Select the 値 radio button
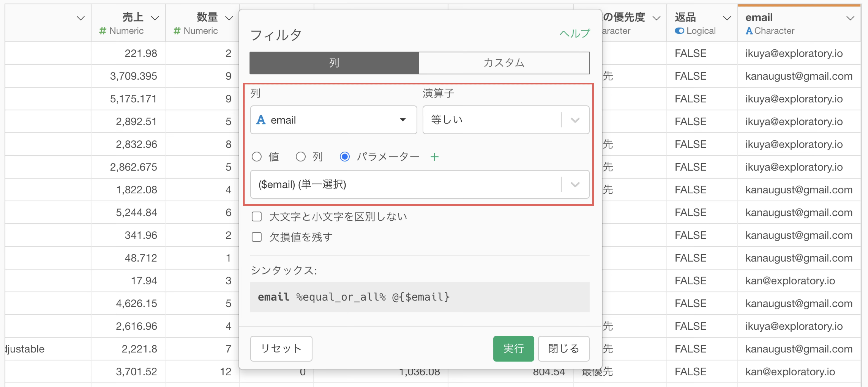Image resolution: width=868 pixels, height=387 pixels. coord(257,157)
